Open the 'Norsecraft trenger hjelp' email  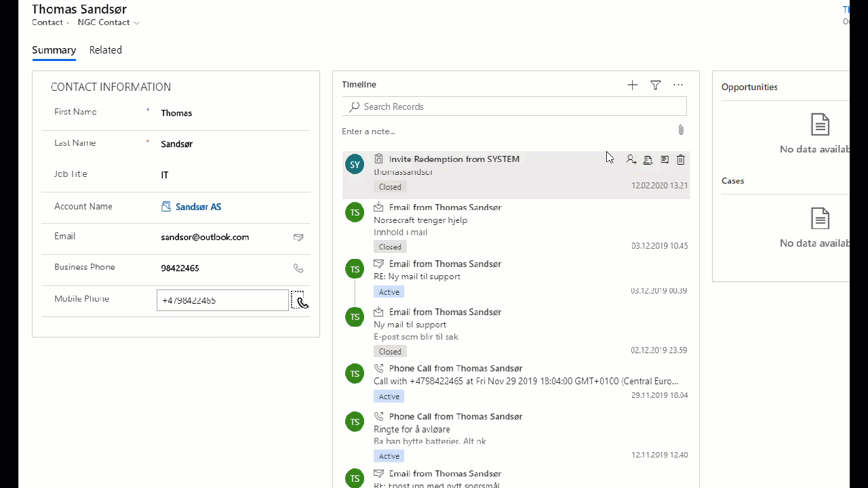[x=420, y=220]
